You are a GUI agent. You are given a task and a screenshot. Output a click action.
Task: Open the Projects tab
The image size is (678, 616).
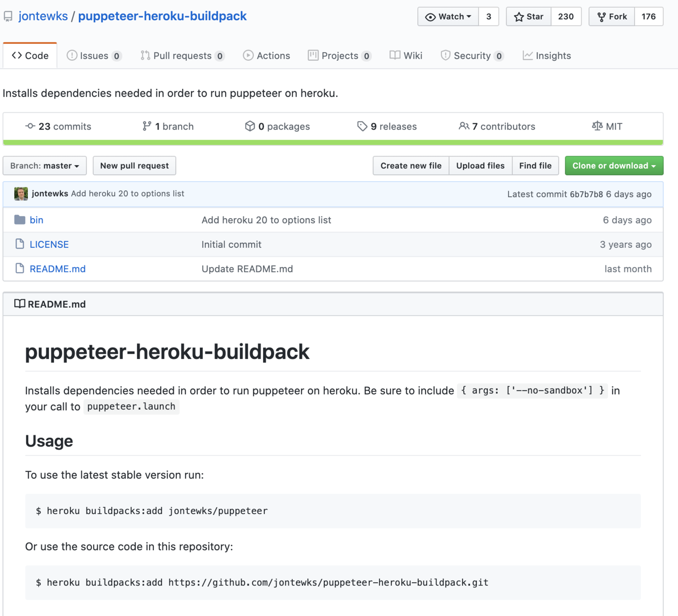pyautogui.click(x=340, y=56)
